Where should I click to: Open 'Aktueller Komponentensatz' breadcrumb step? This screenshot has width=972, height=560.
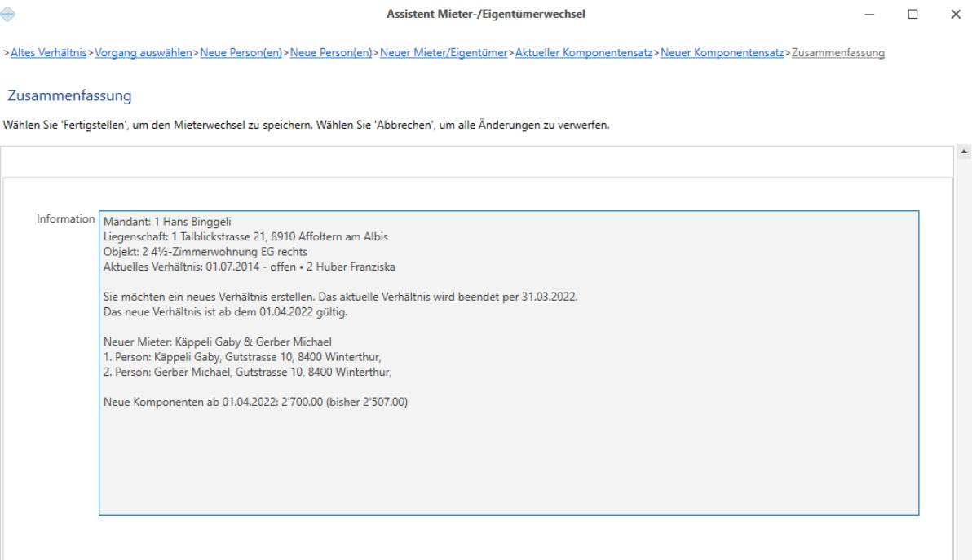pos(583,53)
